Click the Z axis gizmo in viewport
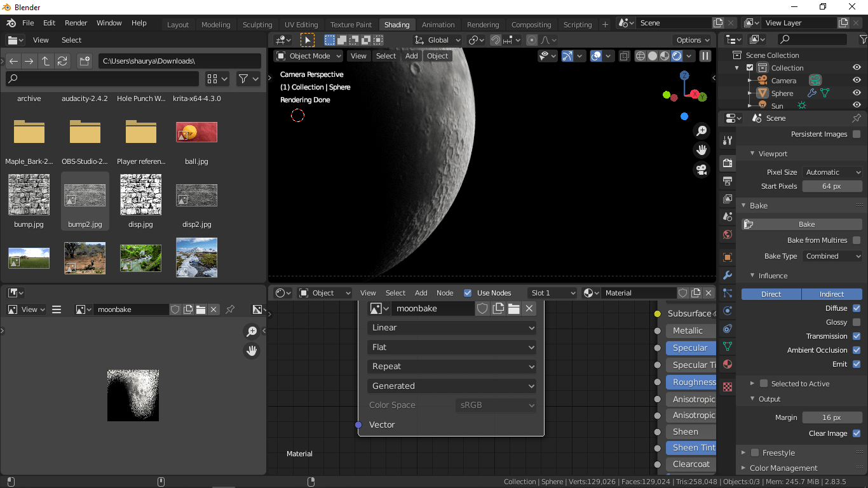Screen dimensions: 868x488 pos(684,75)
